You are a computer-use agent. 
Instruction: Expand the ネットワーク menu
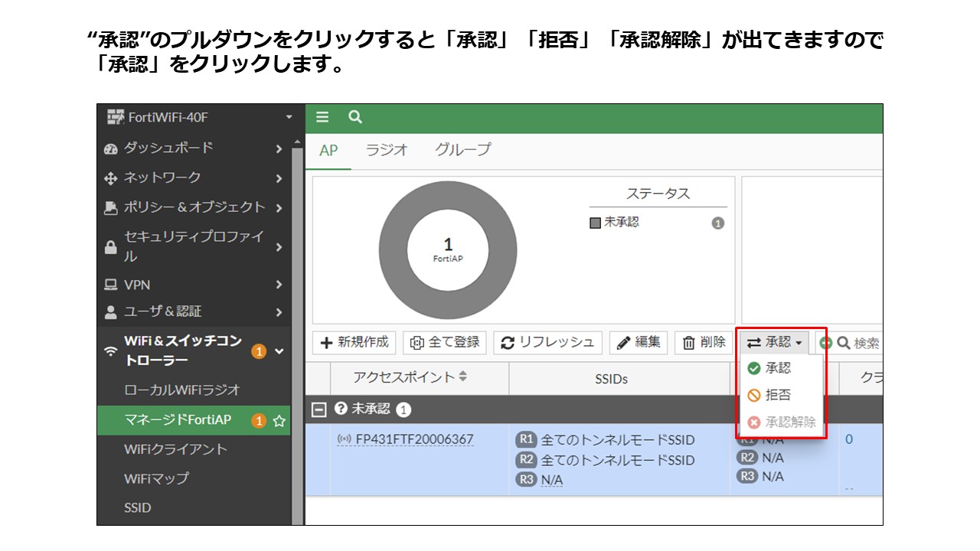click(194, 178)
